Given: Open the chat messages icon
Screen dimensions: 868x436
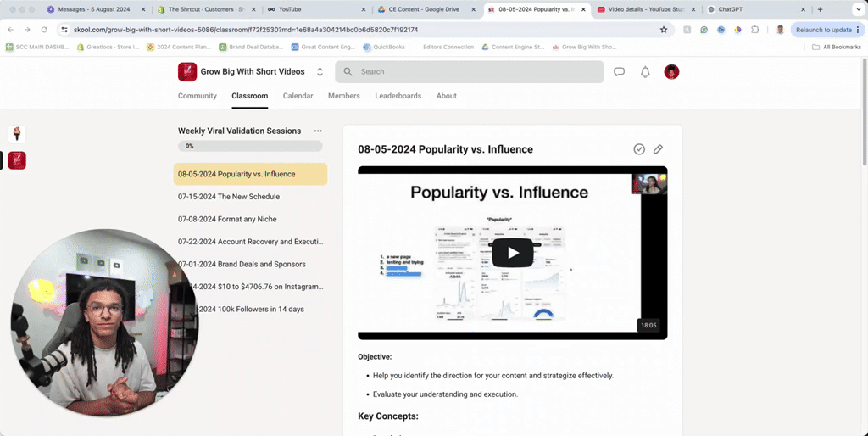Looking at the screenshot, I should (x=619, y=72).
